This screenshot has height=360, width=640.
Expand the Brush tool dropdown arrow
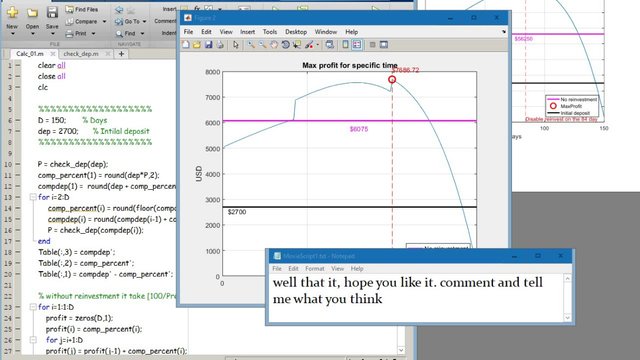(x=318, y=44)
